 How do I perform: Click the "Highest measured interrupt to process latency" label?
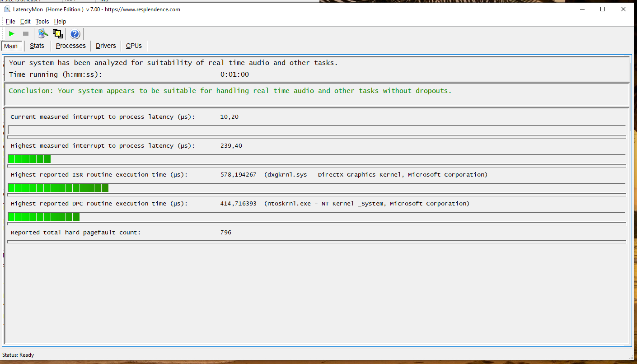(x=103, y=146)
